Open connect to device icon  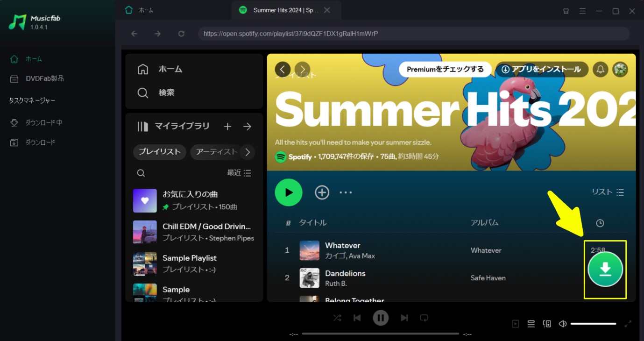[x=547, y=324]
